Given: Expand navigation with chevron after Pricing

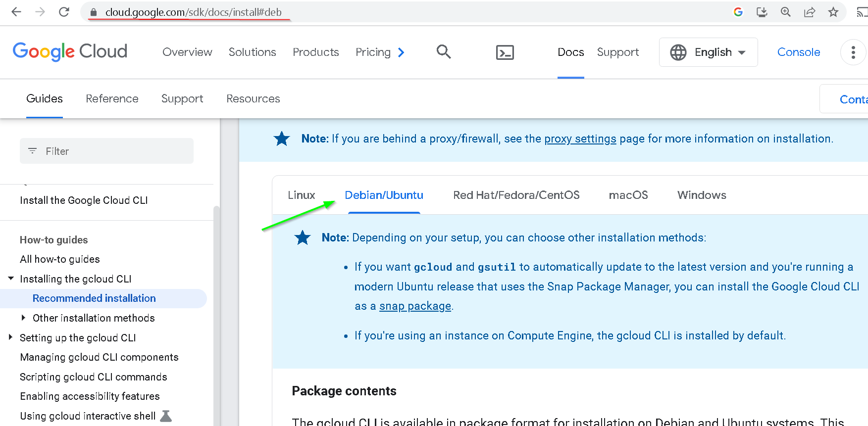Looking at the screenshot, I should [401, 52].
